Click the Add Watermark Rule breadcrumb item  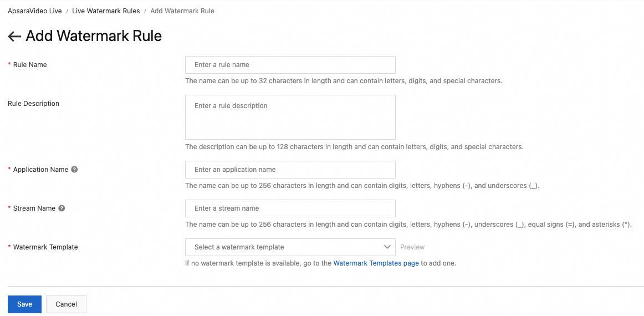(x=182, y=11)
